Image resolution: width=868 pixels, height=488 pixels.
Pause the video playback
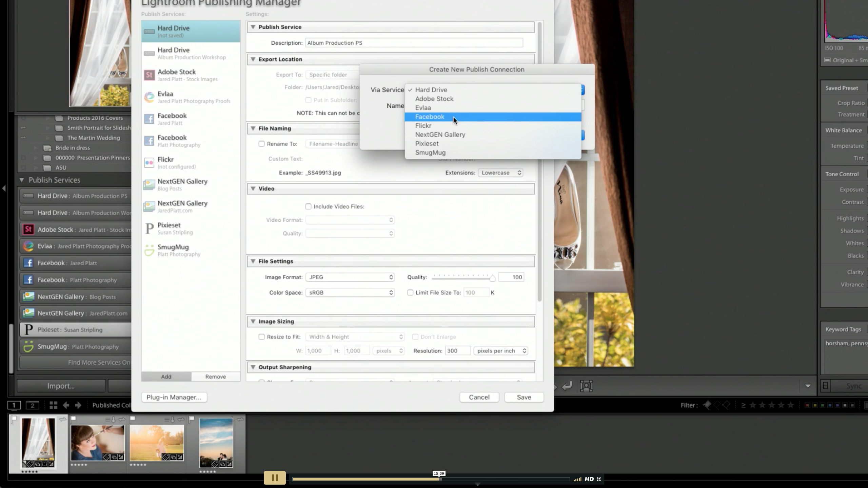coord(275,478)
